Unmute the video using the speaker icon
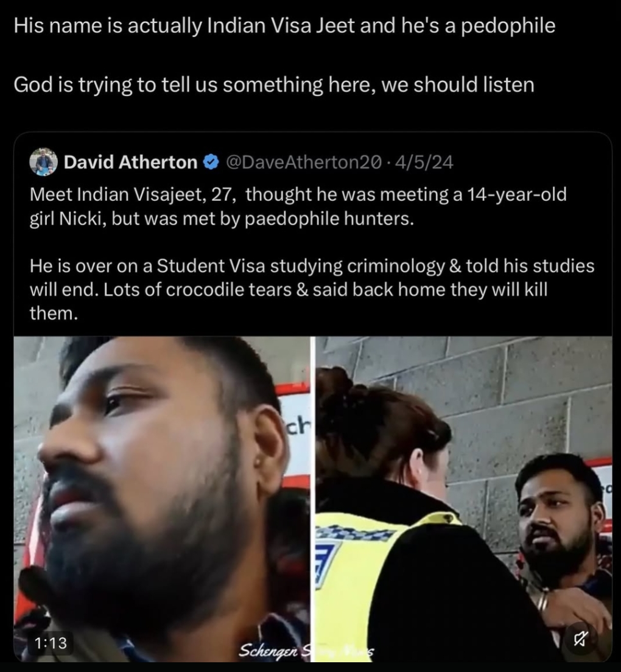The height and width of the screenshot is (672, 621). tap(580, 639)
